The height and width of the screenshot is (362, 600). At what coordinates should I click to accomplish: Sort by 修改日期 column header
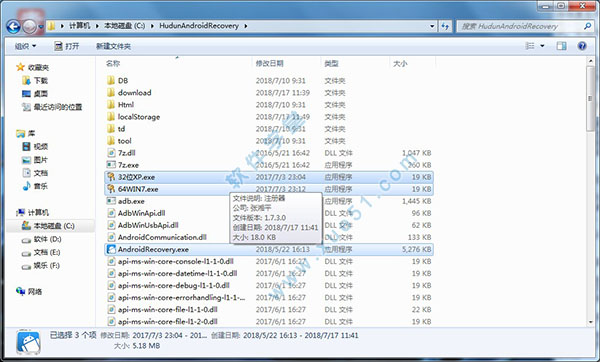click(x=269, y=63)
